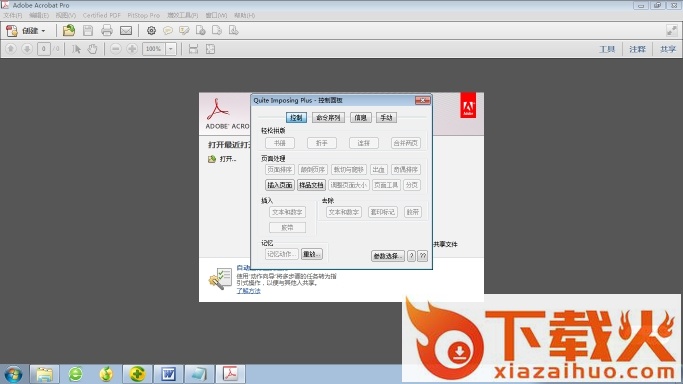The width and height of the screenshot is (683, 384).
Task: Click the email envelope icon
Action: (126, 30)
